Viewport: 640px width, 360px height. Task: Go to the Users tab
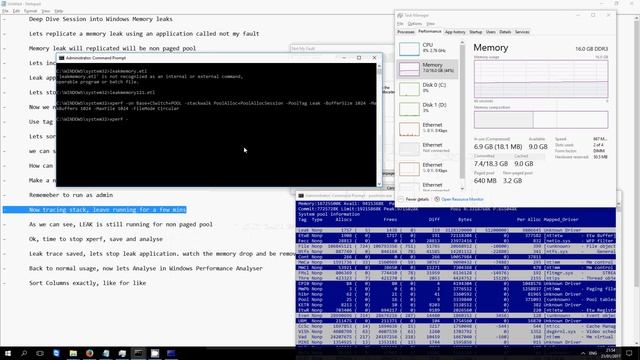point(491,32)
